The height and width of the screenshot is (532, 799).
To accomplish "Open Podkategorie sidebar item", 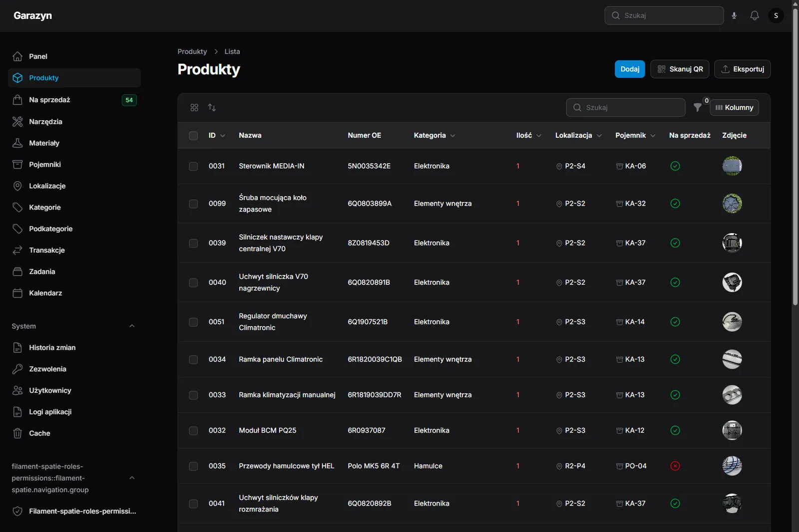I will [74, 229].
